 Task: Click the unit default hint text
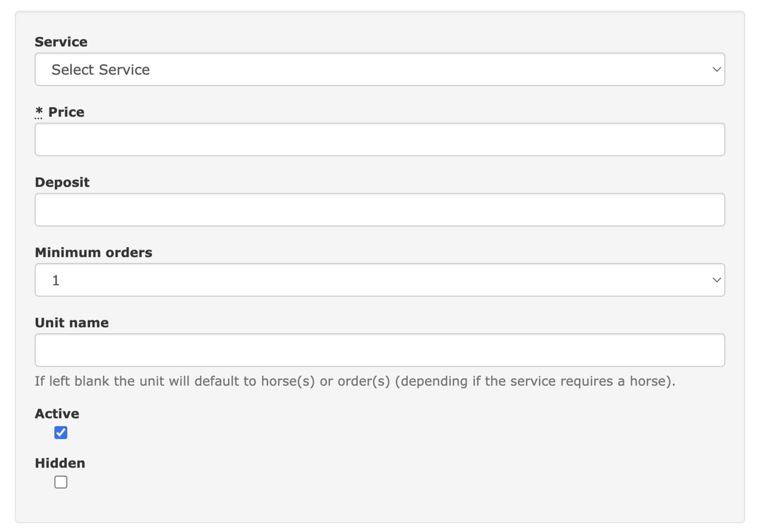(x=355, y=381)
